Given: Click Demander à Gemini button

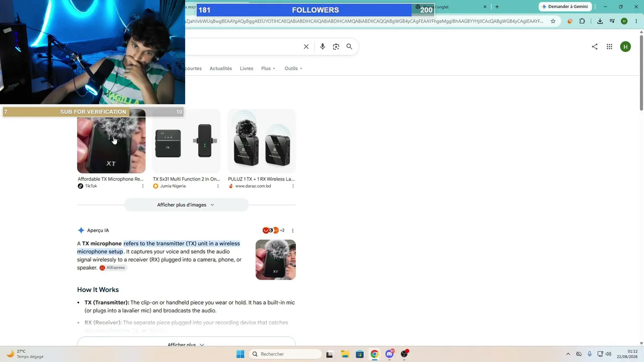Looking at the screenshot, I should tap(565, 7).
